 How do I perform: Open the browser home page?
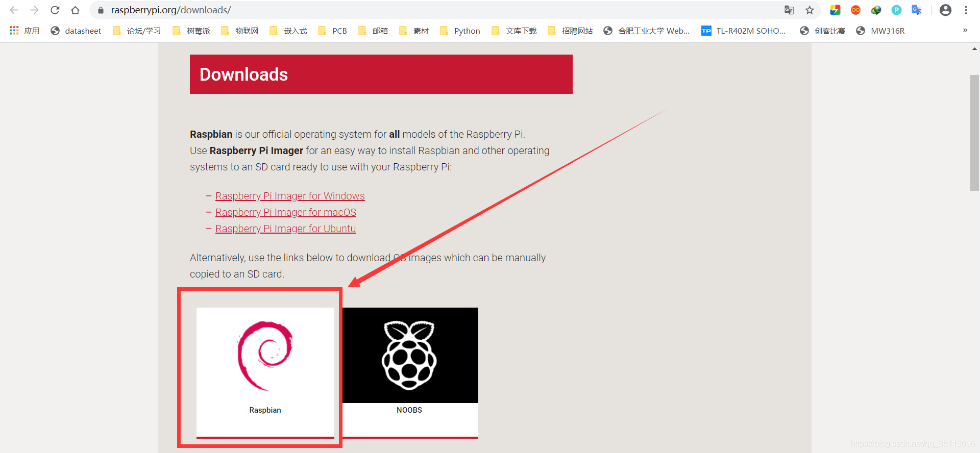76,10
